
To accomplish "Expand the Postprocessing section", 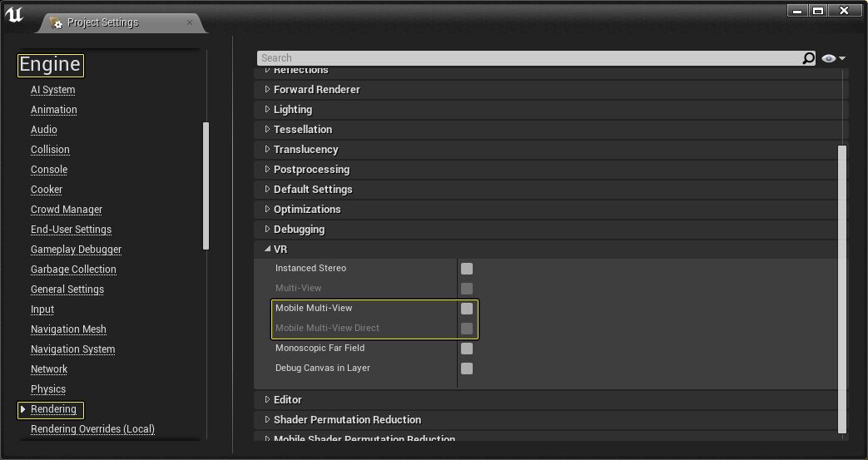I will point(267,169).
